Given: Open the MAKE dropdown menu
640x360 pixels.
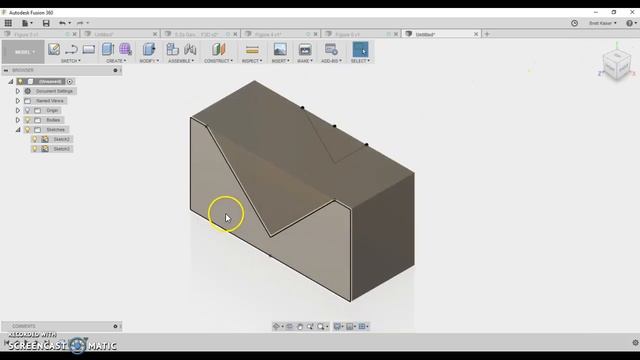Looking at the screenshot, I should pyautogui.click(x=305, y=61).
